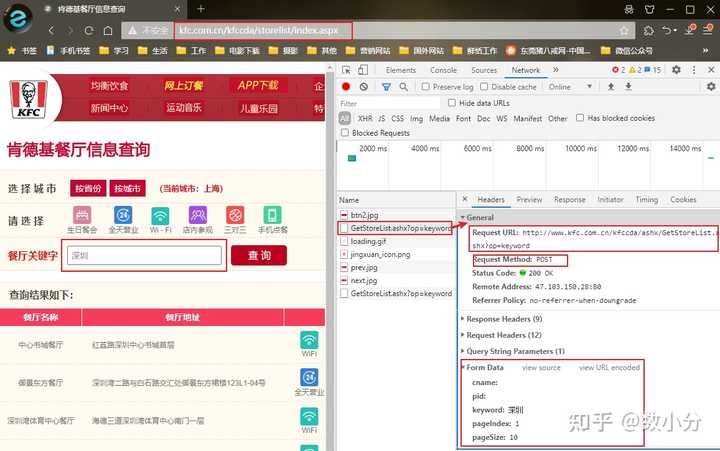This screenshot has width=720, height=451.
Task: Switch to the Console tab
Action: (443, 70)
